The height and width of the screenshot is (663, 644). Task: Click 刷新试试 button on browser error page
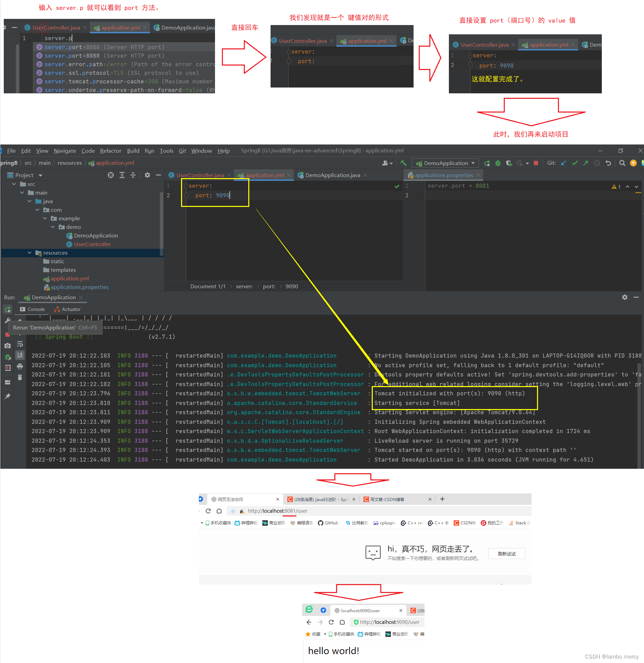(506, 554)
